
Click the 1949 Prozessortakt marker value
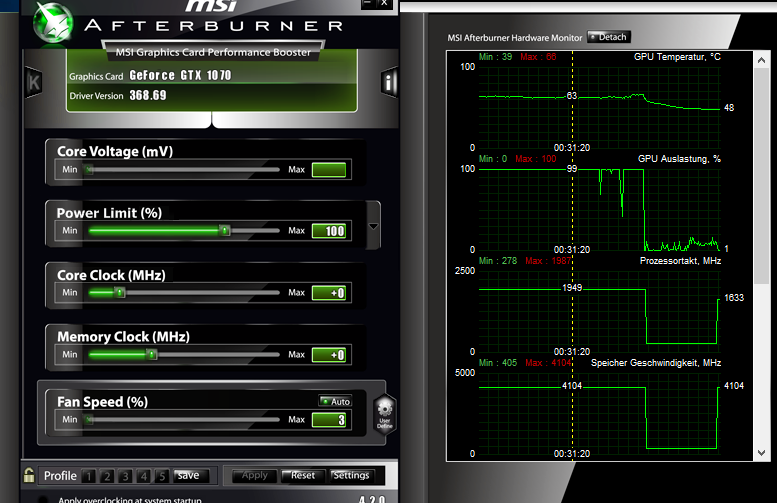coord(572,288)
